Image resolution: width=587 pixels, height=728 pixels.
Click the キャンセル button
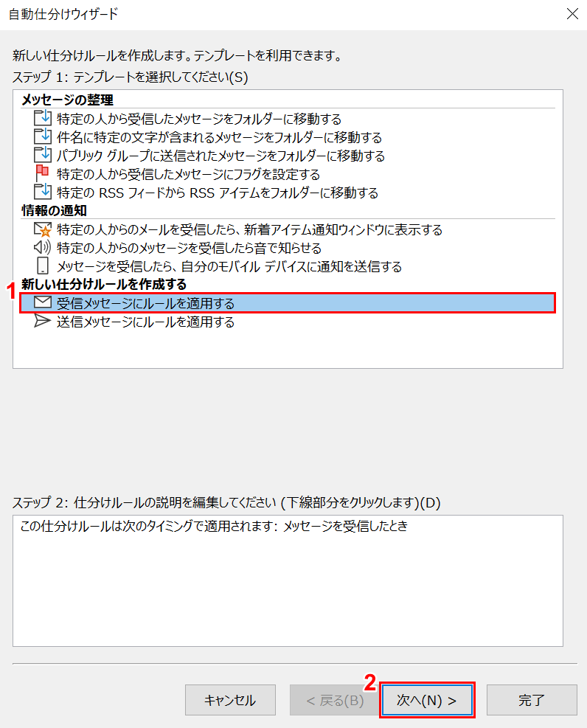[x=230, y=700]
